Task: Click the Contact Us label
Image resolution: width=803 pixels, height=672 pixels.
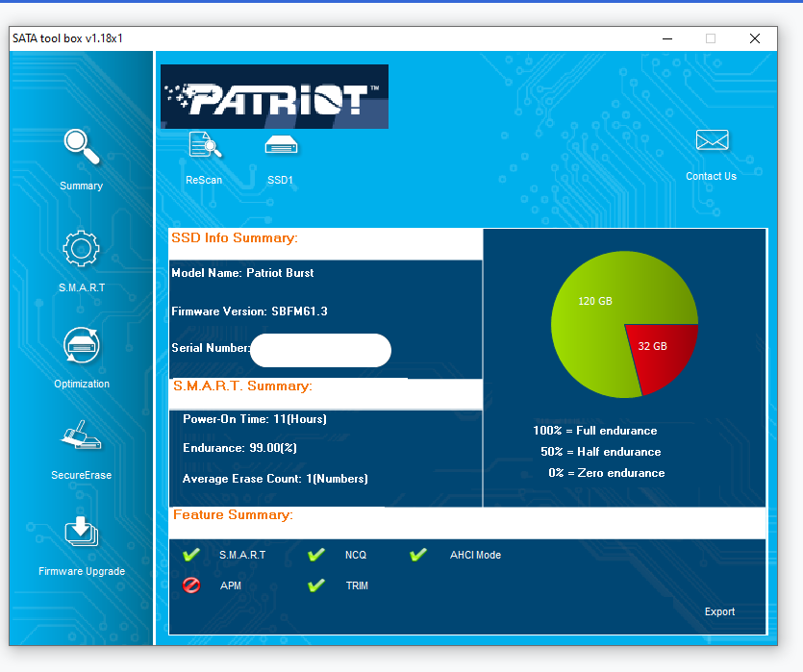Action: click(x=711, y=176)
